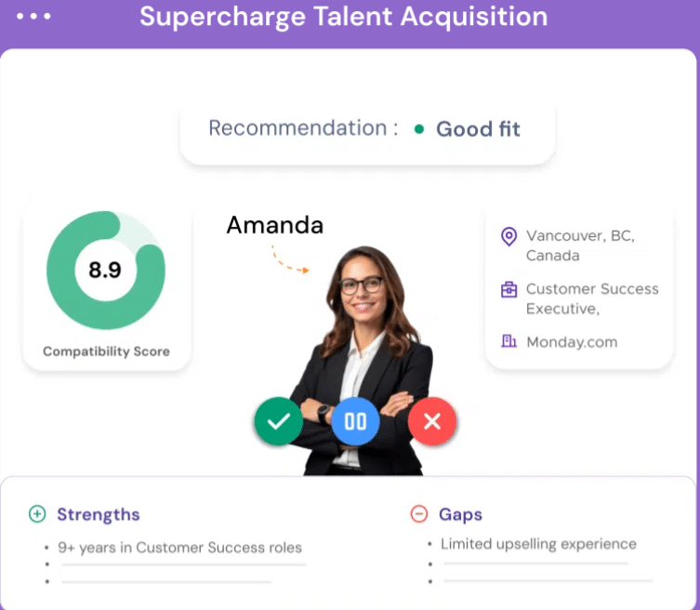Image resolution: width=700 pixels, height=610 pixels.
Task: Click Limited upselling experience item
Action: point(538,544)
